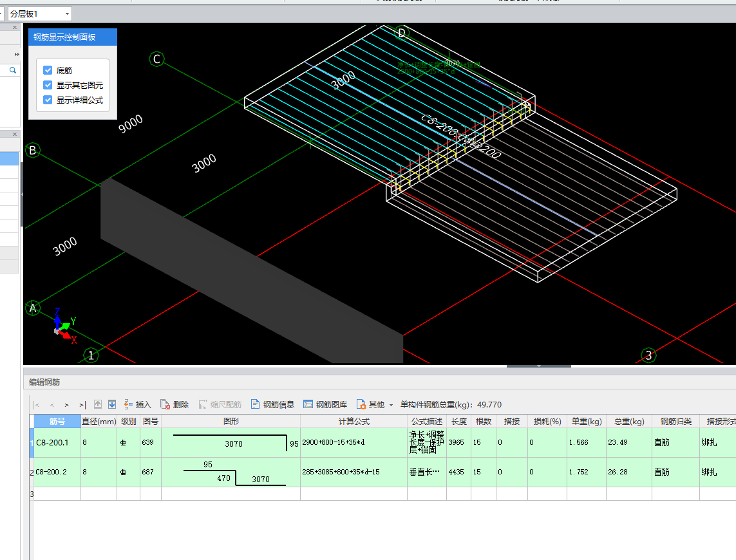
Task: Click shape number 687 cell
Action: (x=151, y=472)
